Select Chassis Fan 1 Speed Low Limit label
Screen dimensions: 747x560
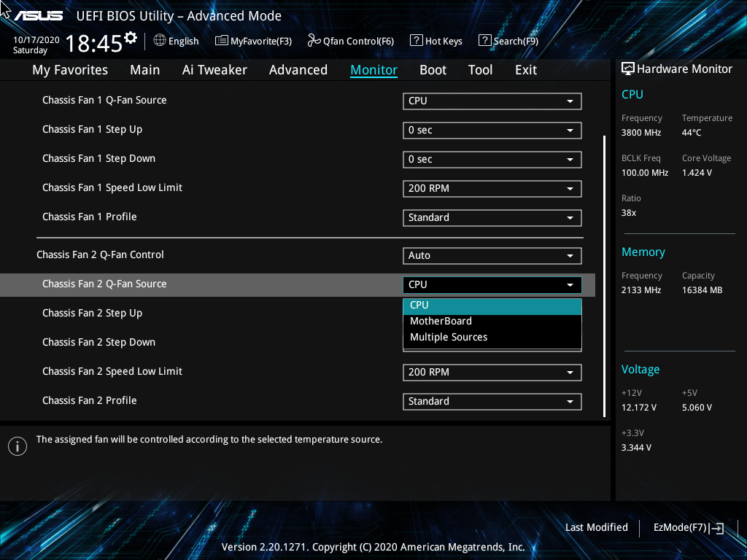click(x=112, y=188)
